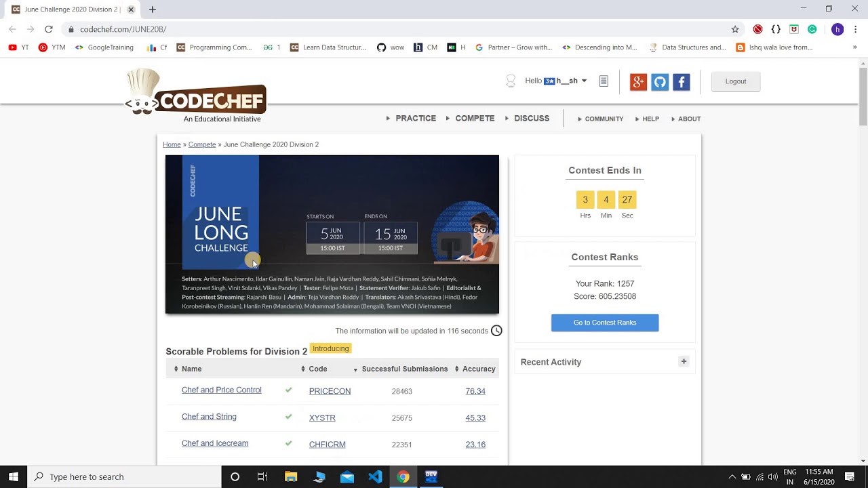Open the Chef and Price Control problem

tap(222, 390)
